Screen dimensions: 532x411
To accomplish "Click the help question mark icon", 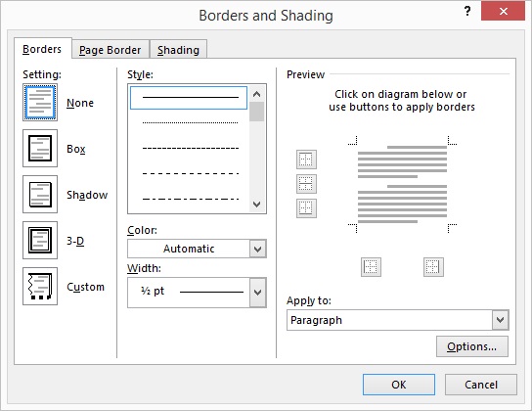I will pos(467,11).
